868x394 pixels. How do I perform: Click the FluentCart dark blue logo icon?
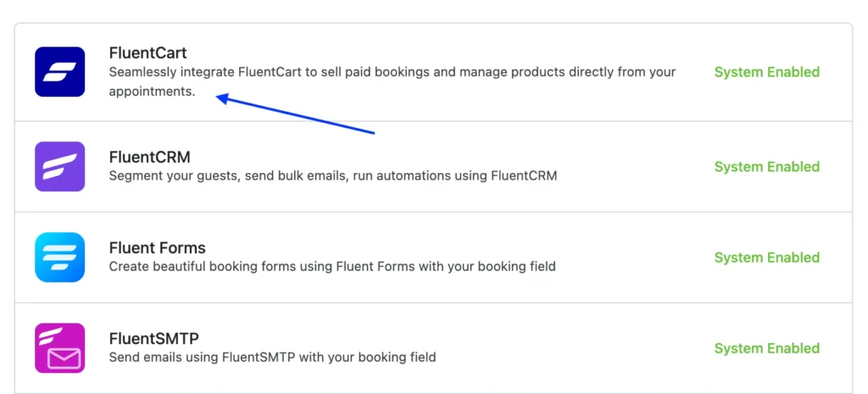[59, 72]
